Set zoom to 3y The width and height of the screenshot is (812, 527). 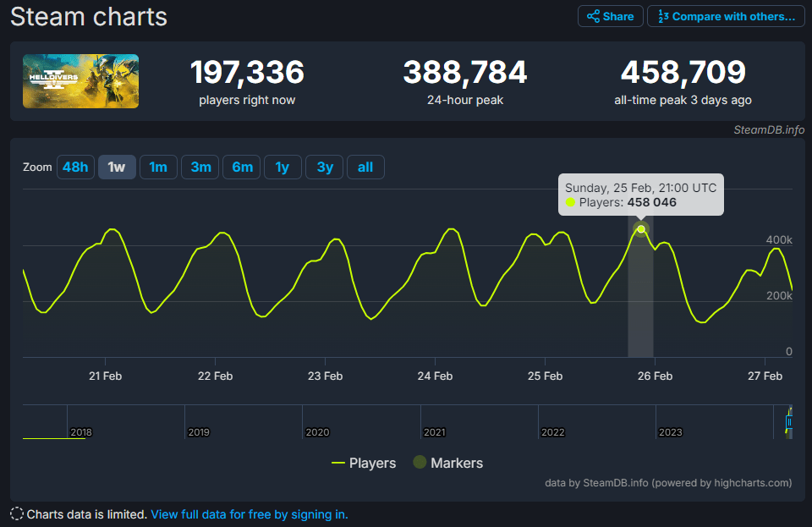(324, 167)
